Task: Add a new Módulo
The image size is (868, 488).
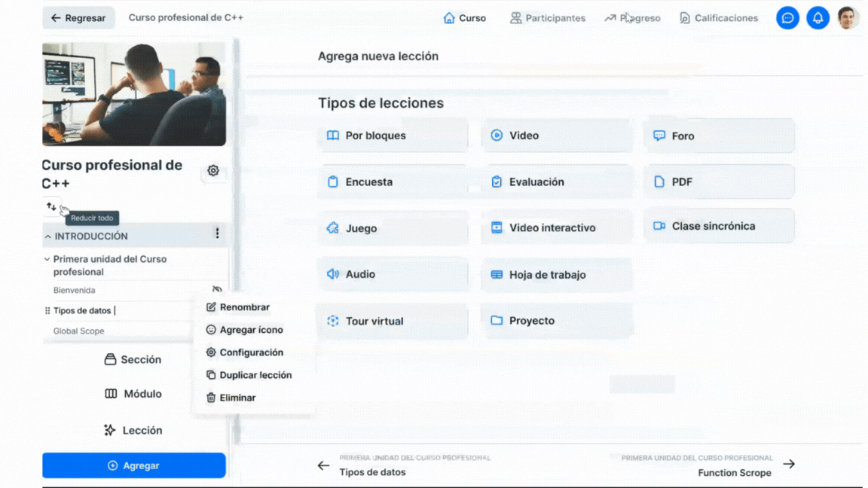Action: tap(133, 394)
